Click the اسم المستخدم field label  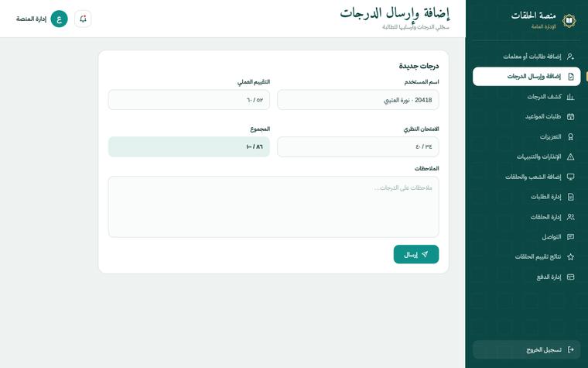pyautogui.click(x=422, y=82)
